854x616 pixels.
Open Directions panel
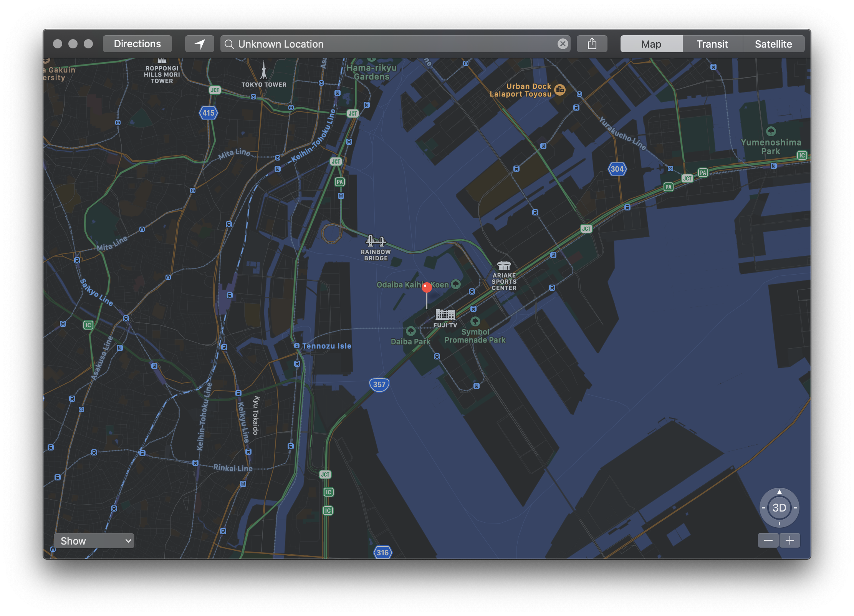tap(137, 44)
